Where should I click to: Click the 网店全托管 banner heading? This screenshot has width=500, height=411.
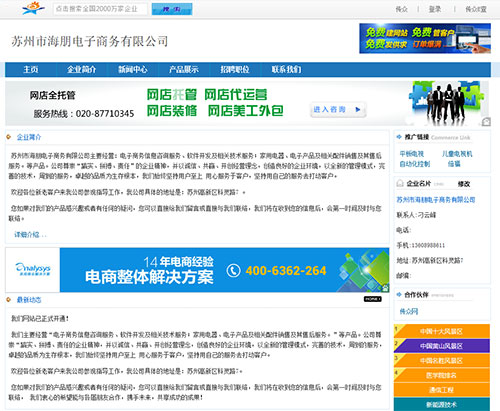point(53,95)
